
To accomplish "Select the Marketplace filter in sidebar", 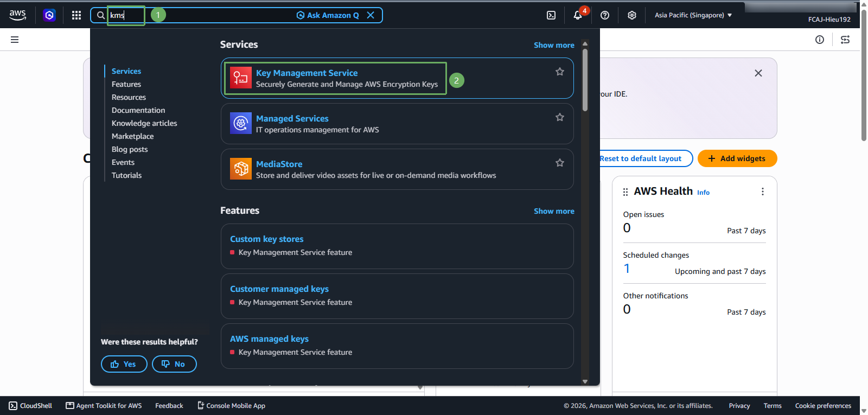I will pos(132,136).
